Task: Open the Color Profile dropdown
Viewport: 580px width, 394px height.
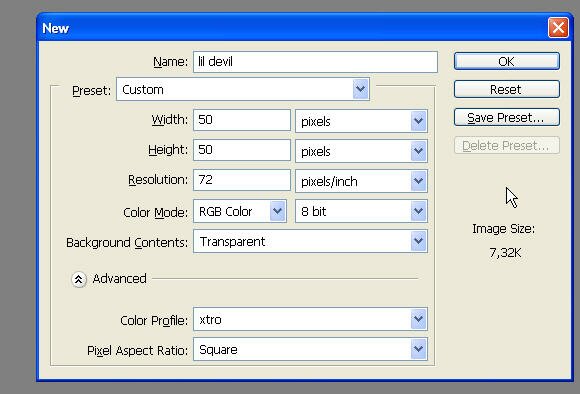Action: 310,319
